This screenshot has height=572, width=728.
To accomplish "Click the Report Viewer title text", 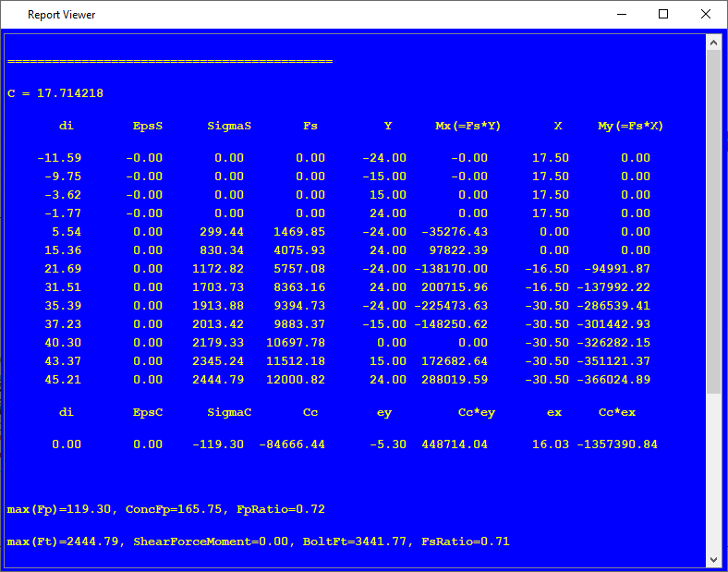I will click(x=61, y=15).
